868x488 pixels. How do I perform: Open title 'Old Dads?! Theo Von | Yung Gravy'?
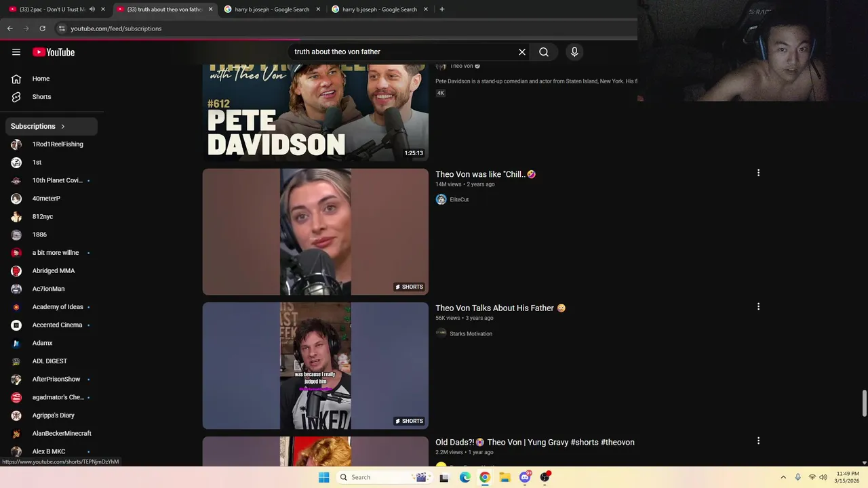point(535,443)
